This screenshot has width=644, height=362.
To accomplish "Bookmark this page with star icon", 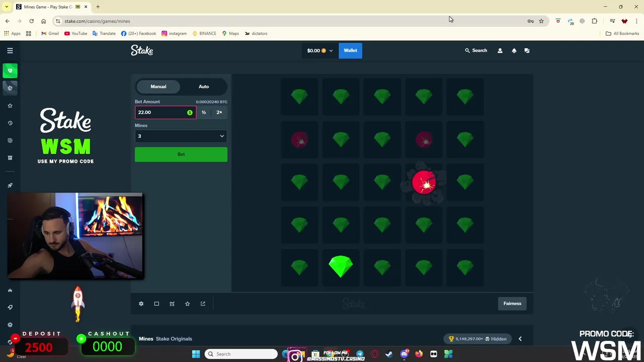I will click(x=541, y=21).
